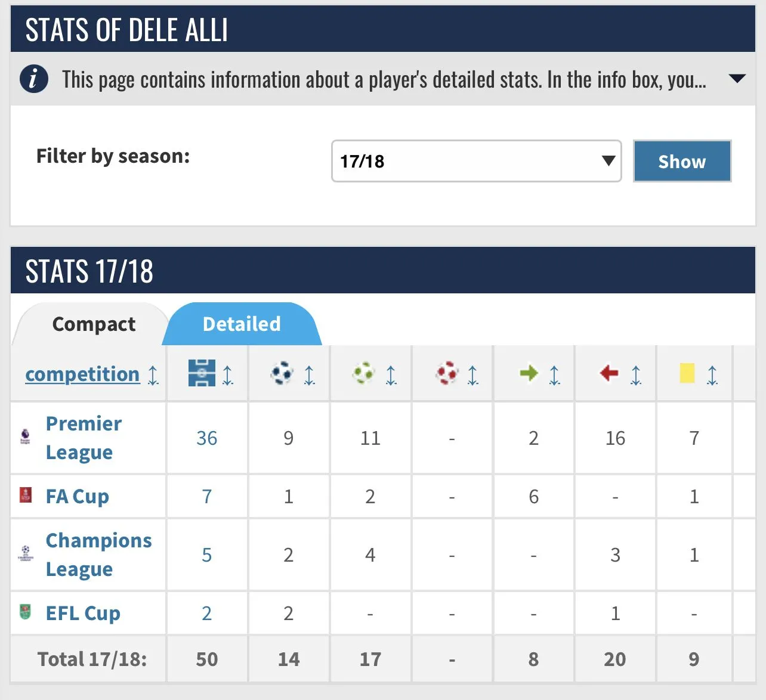The width and height of the screenshot is (766, 700).
Task: Toggle sort arrows next to goals ball
Action: coord(309,375)
